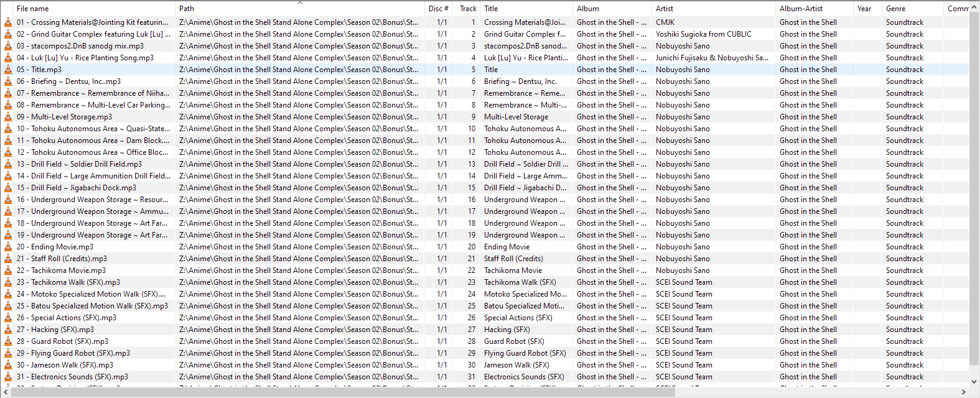Click the VLC icon for 25 - Batou Specialized Motion
Viewport: 980px width, 398px height.
8,305
